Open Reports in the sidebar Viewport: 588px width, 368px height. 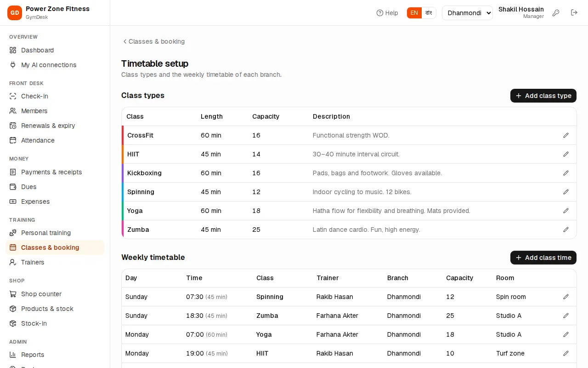pyautogui.click(x=55, y=355)
